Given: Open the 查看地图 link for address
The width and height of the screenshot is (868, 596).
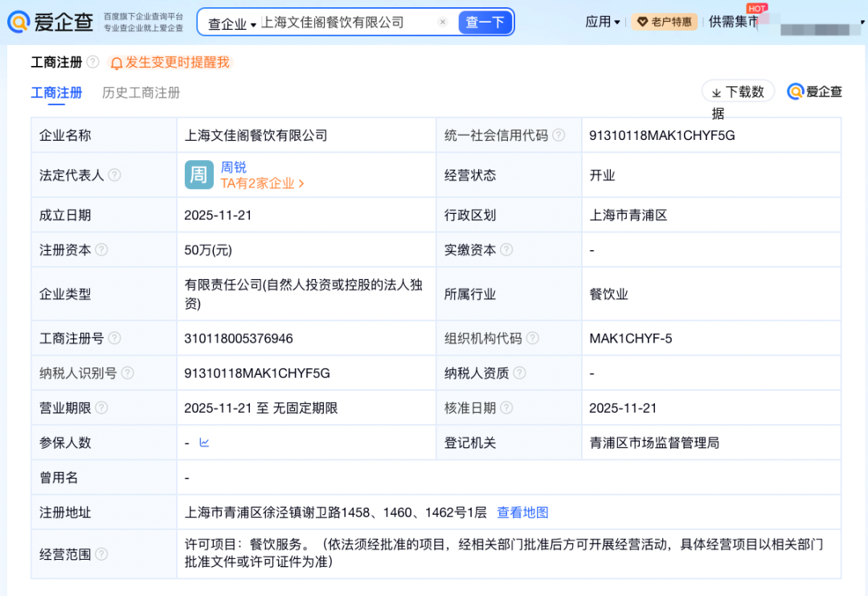Looking at the screenshot, I should 522,512.
